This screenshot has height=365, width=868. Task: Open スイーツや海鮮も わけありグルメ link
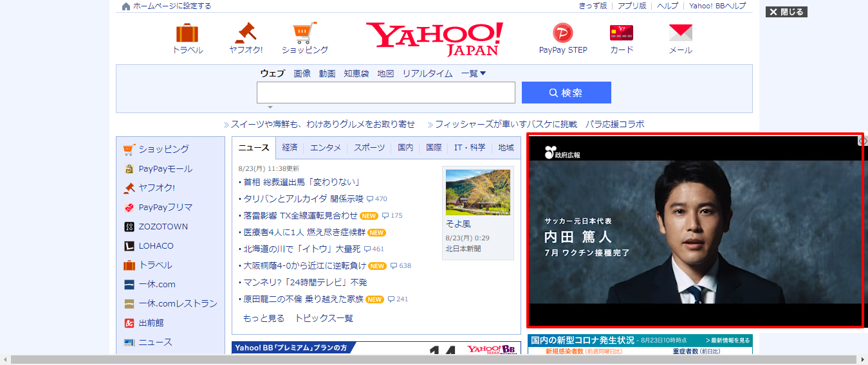point(323,124)
